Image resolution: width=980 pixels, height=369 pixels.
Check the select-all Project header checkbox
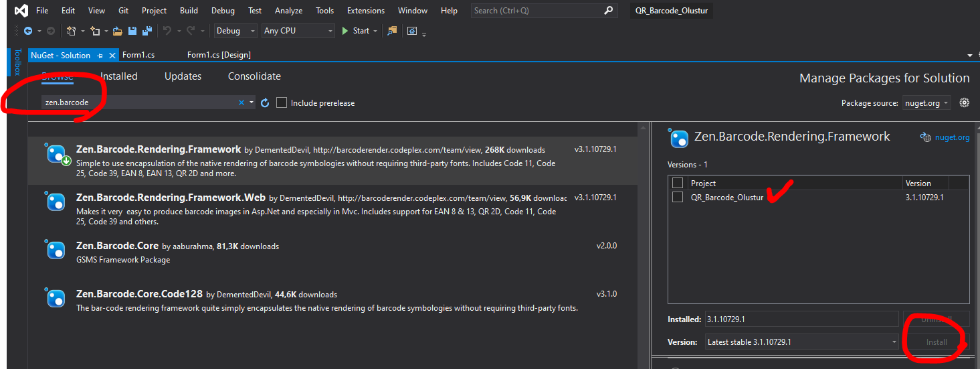[x=678, y=183]
